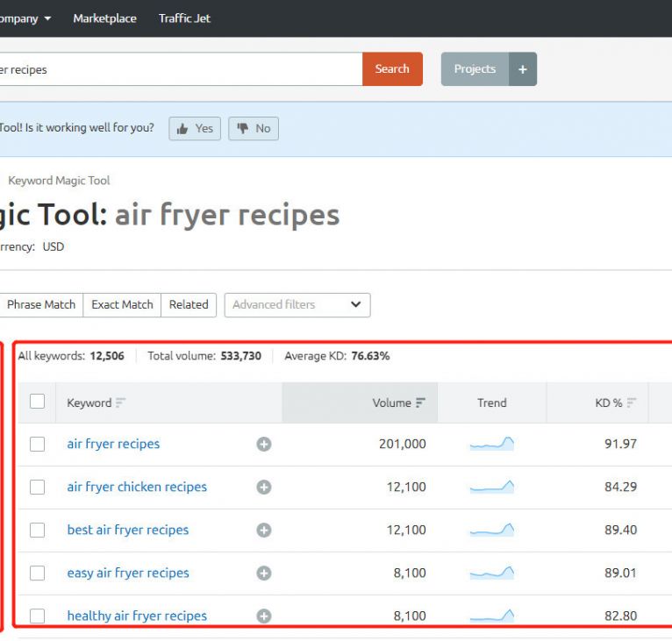Check the air fryer recipes row checkbox
672x641 pixels.
tap(37, 445)
